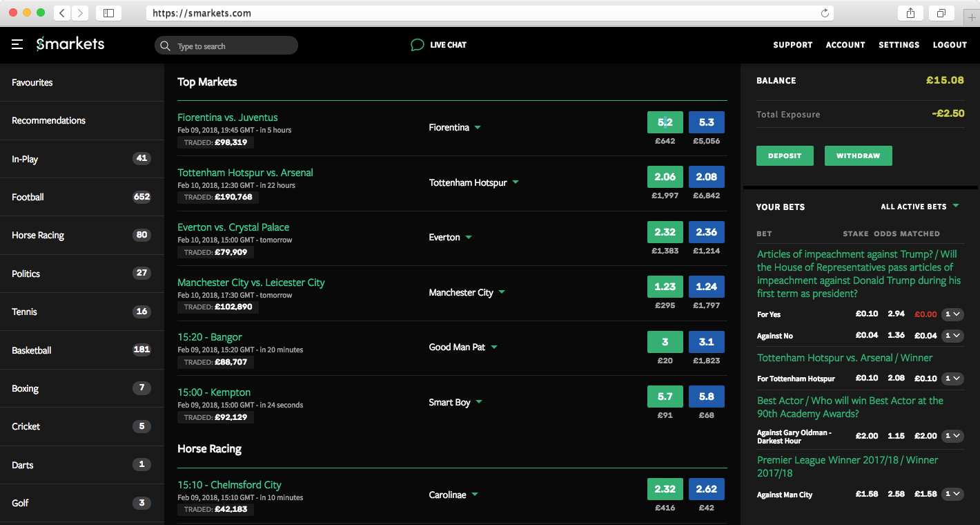Expand Tottenham Hotspur contract dropdown
980x525 pixels.
[516, 183]
